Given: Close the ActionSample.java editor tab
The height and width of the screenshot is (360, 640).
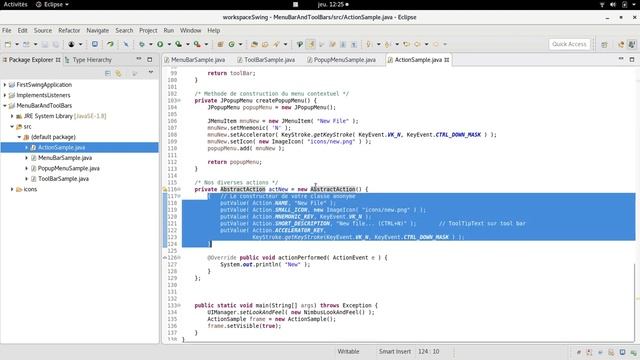Looking at the screenshot, I should tap(447, 60).
